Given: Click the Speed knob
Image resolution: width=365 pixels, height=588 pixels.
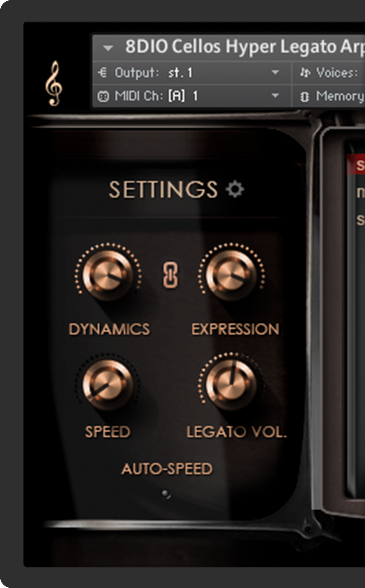Looking at the screenshot, I should click(x=108, y=384).
